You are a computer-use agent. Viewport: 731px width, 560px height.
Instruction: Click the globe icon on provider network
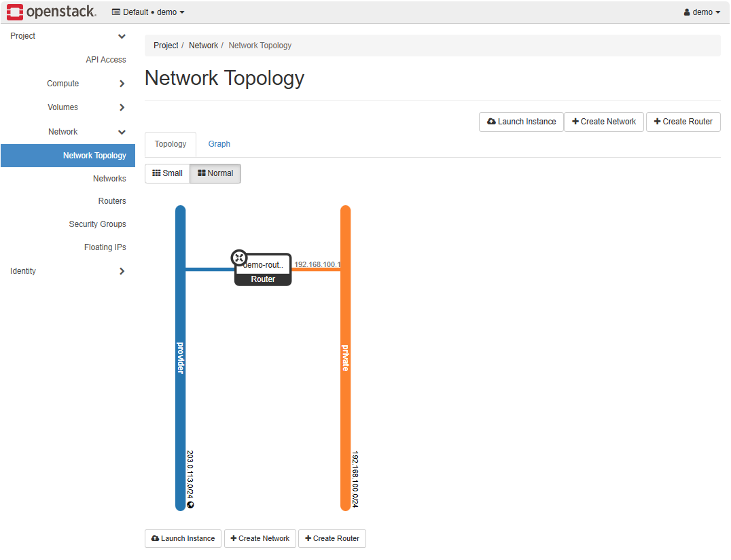tap(191, 504)
